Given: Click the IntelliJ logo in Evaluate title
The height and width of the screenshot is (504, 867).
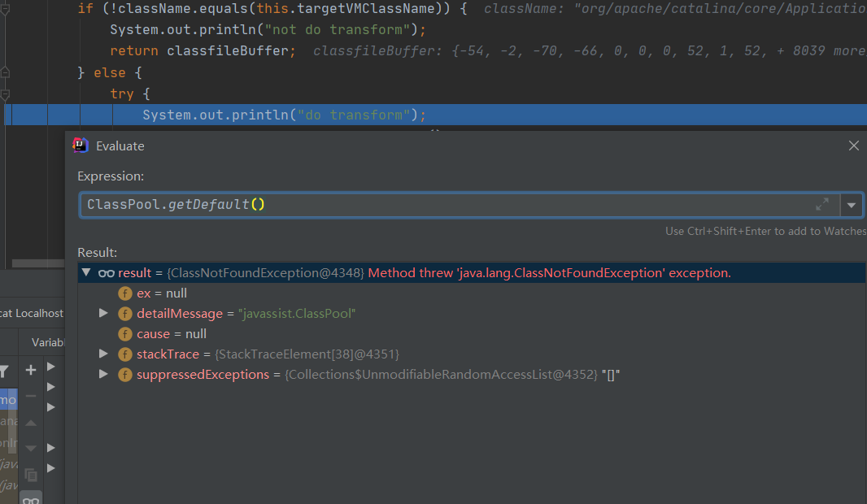Looking at the screenshot, I should [81, 146].
